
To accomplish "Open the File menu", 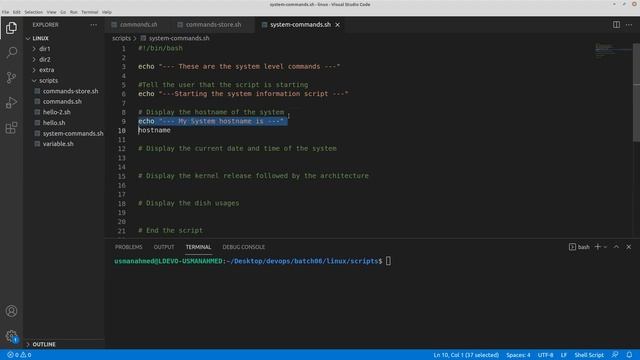I will (x=5, y=12).
